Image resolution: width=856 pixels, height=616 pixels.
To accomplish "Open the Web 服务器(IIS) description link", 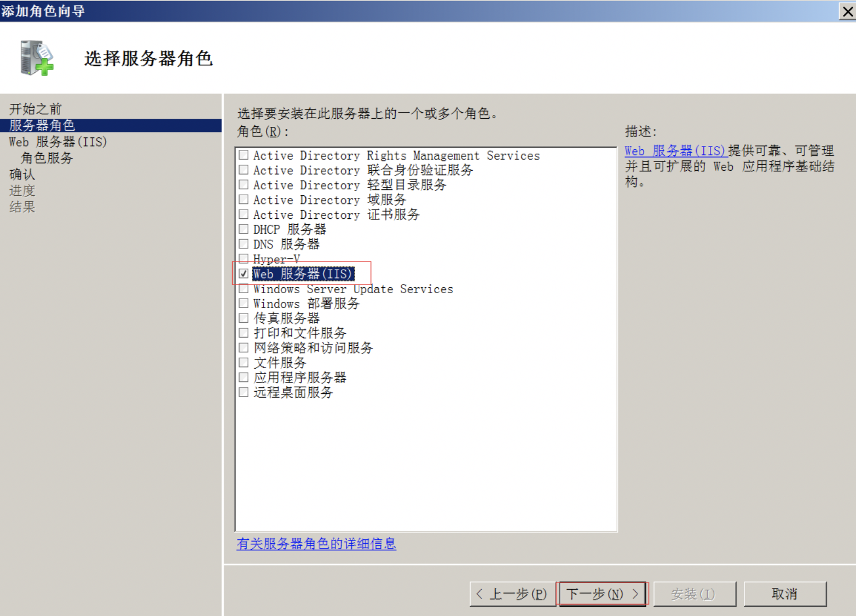I will click(675, 150).
